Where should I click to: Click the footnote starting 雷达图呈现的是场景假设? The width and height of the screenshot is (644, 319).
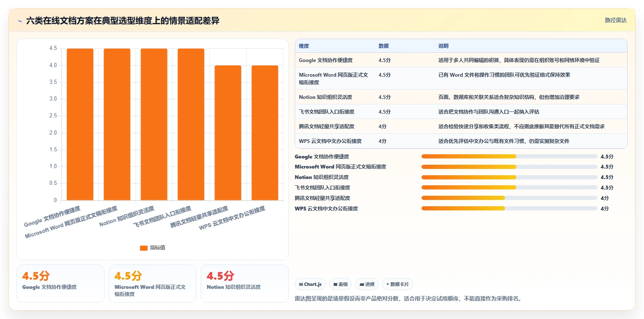coord(408,299)
